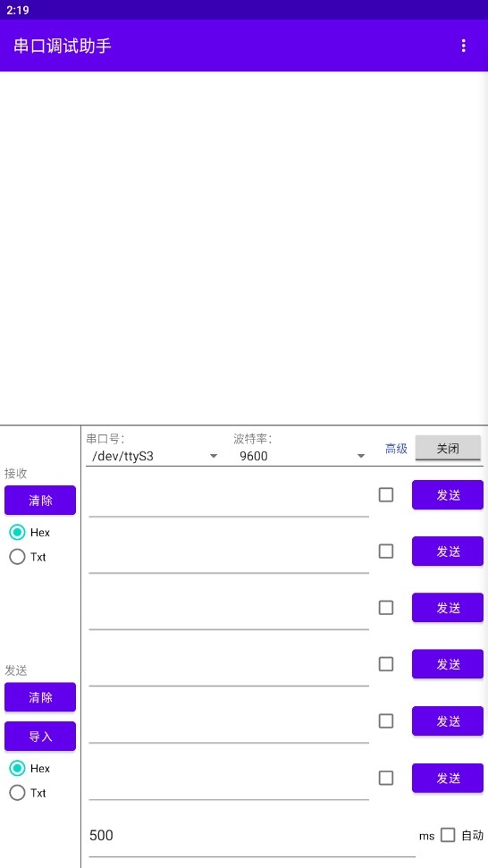This screenshot has width=488, height=868.
Task: Focus the first send text input field
Action: (x=229, y=495)
